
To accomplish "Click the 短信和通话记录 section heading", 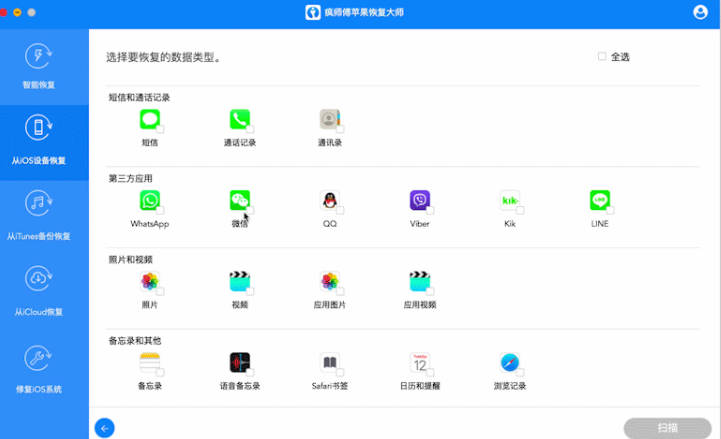I will pos(139,97).
